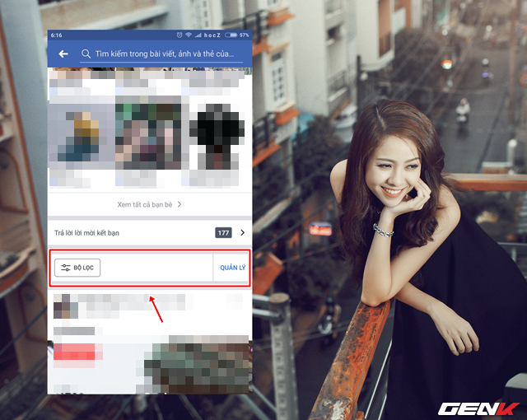Viewport: 527px width, 420px height.
Task: Expand the chevron next to 'Xem tất cả bạn bè'
Action: click(180, 204)
